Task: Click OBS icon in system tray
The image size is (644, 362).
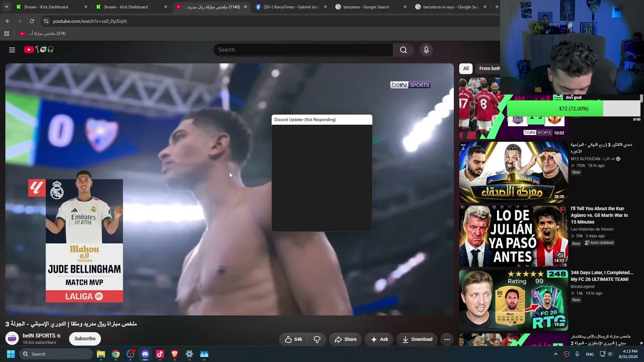Action: tap(567, 354)
